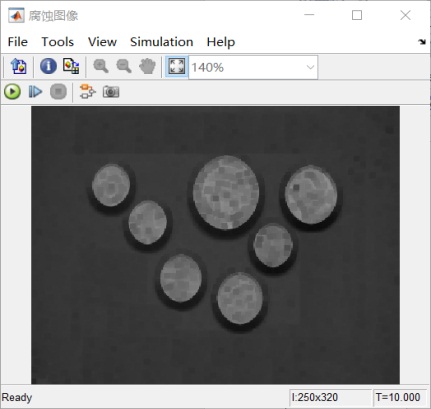Screen dimensions: 431x409
Task: Activate the Zoom Out magnifier tool
Action: point(124,66)
